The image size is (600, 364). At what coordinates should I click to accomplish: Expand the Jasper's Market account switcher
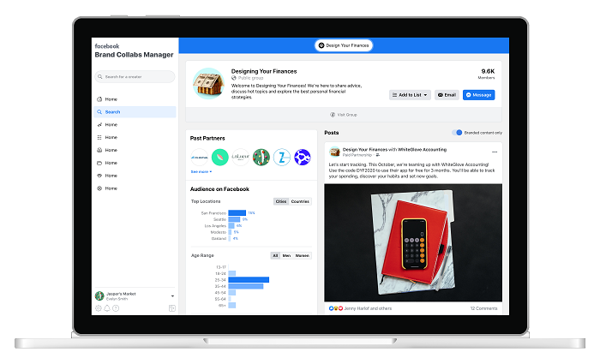[172, 295]
